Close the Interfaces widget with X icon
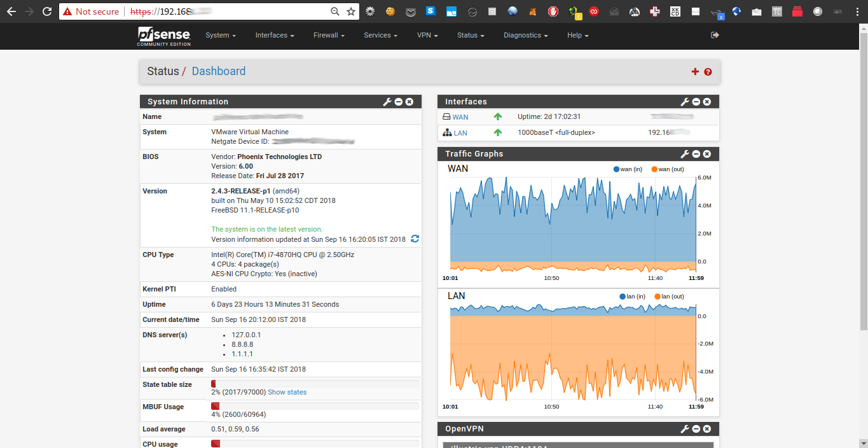 707,102
